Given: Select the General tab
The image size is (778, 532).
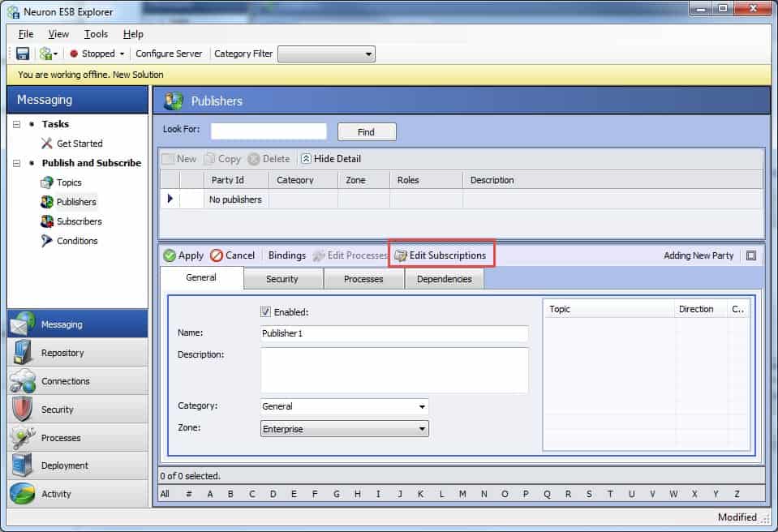Looking at the screenshot, I should click(201, 277).
